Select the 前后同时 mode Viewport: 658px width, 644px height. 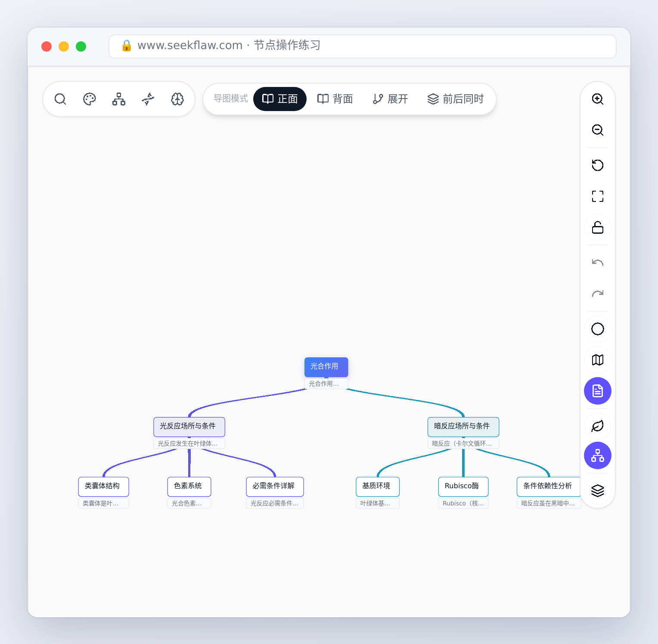456,99
